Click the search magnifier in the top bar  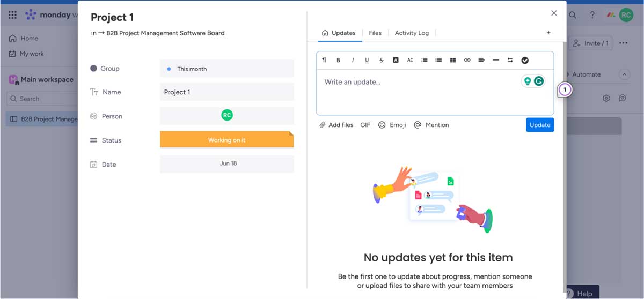[573, 15]
